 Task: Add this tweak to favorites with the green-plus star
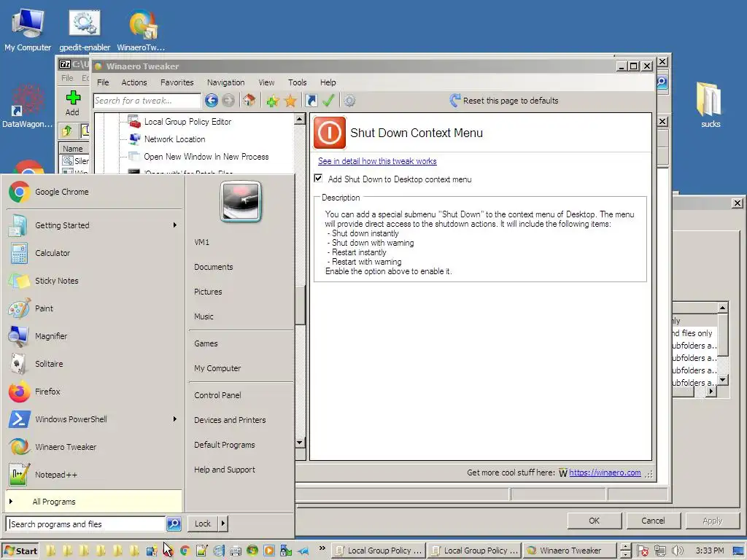click(x=273, y=101)
